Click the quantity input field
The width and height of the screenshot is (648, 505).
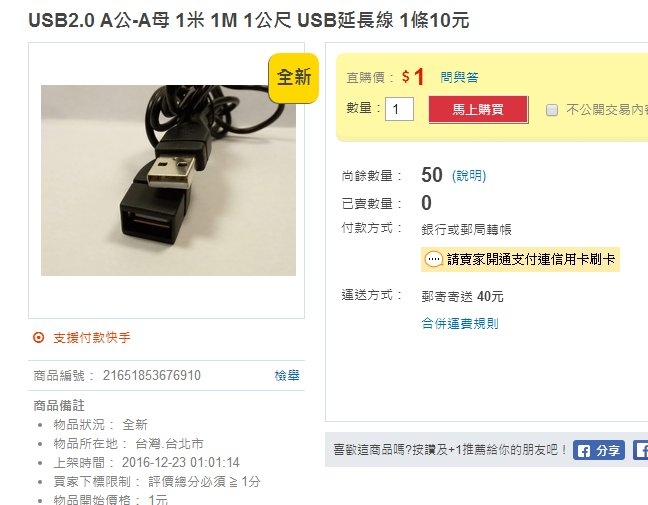(399, 109)
